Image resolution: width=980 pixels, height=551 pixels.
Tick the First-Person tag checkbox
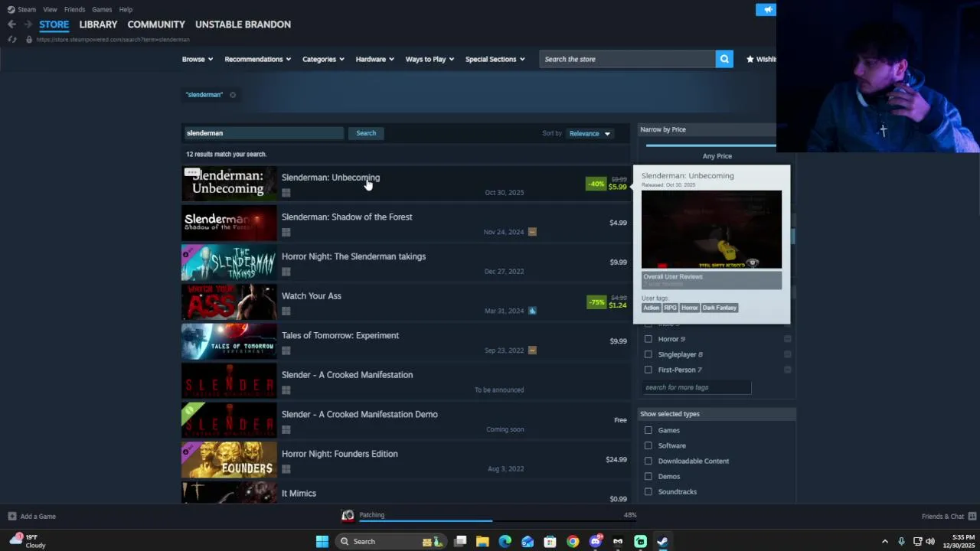coord(648,370)
